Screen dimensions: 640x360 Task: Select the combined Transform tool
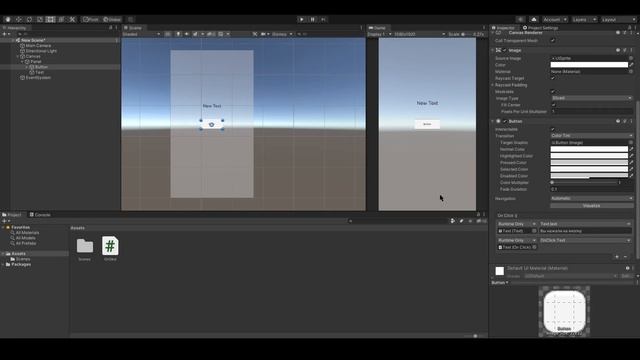61,19
